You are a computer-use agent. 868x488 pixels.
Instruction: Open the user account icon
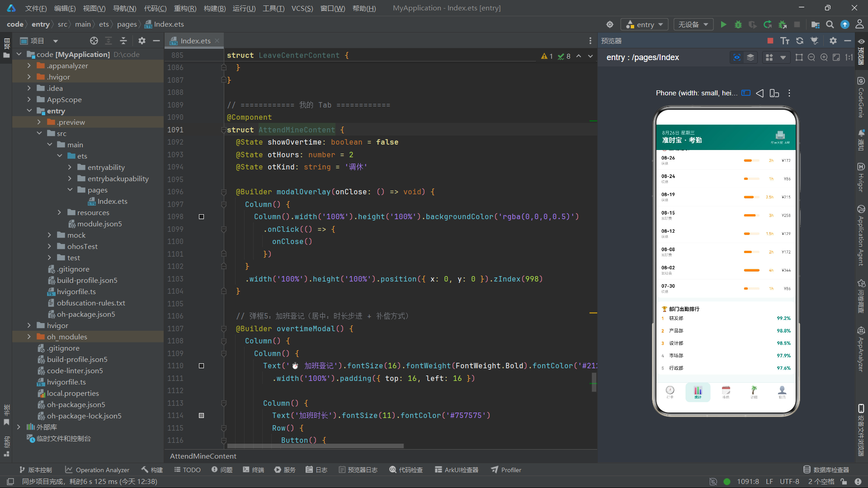[859, 24]
